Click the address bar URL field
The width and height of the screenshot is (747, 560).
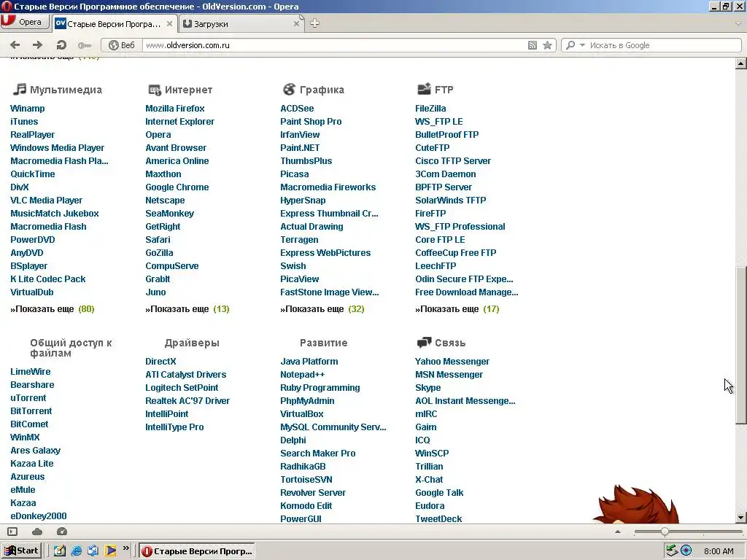(x=333, y=45)
